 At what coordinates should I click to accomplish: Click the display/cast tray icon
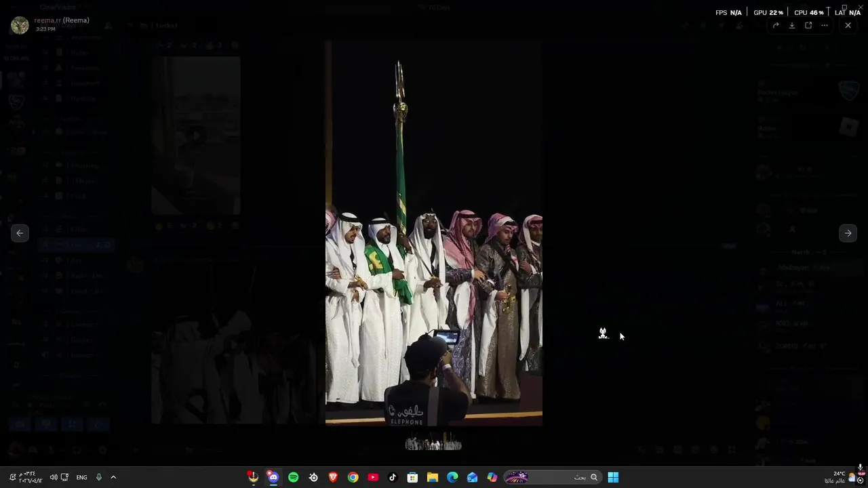point(64,477)
